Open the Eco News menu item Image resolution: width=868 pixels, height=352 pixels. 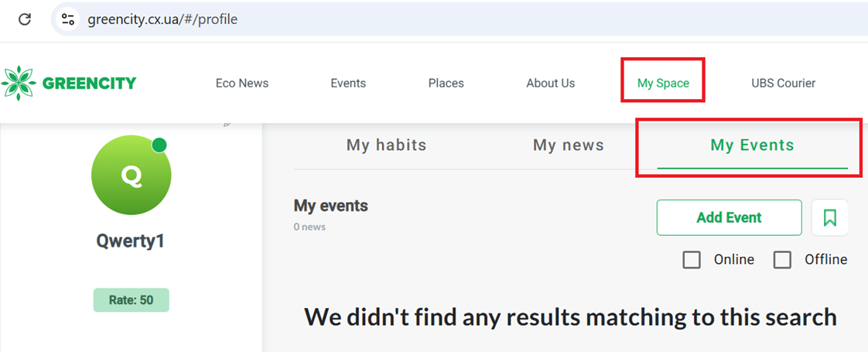pyautogui.click(x=242, y=84)
